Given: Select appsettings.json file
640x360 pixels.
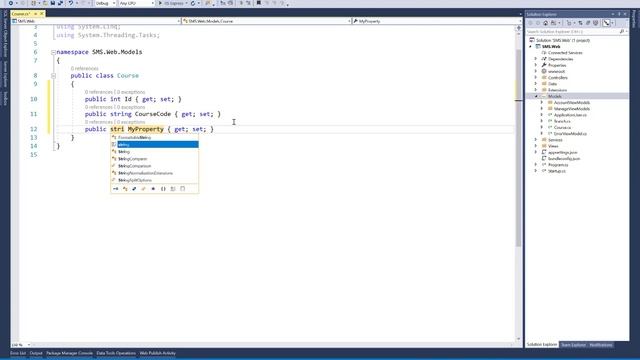Looking at the screenshot, I should click(x=562, y=152).
